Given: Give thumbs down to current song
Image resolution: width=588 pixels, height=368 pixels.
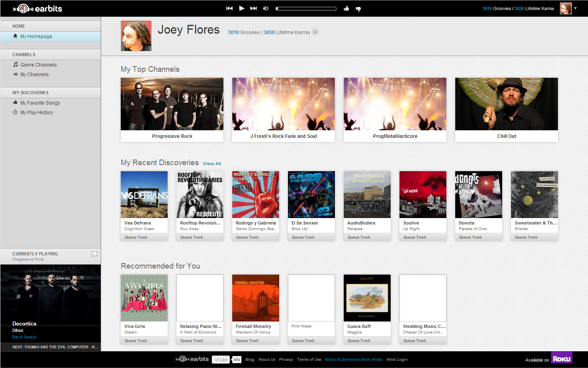Looking at the screenshot, I should 358,9.
